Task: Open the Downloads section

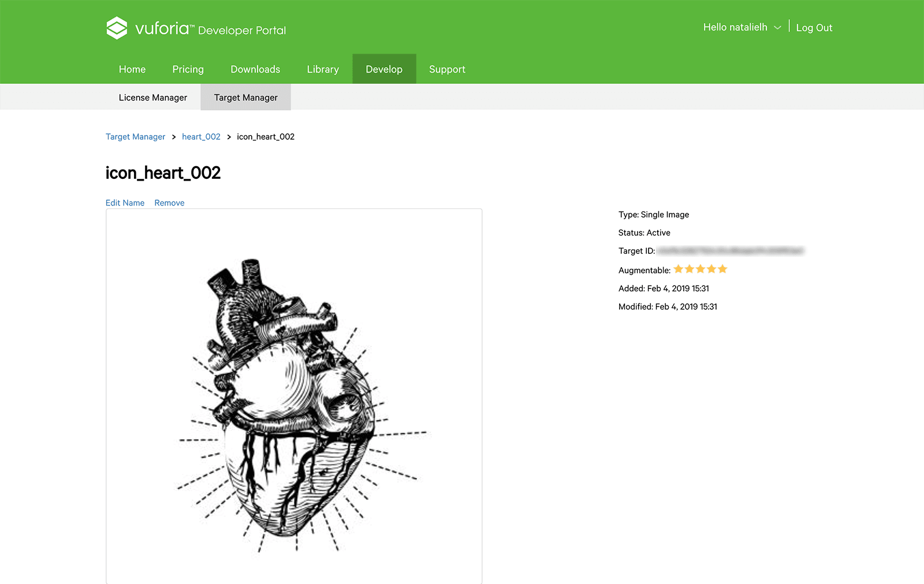Action: (255, 69)
